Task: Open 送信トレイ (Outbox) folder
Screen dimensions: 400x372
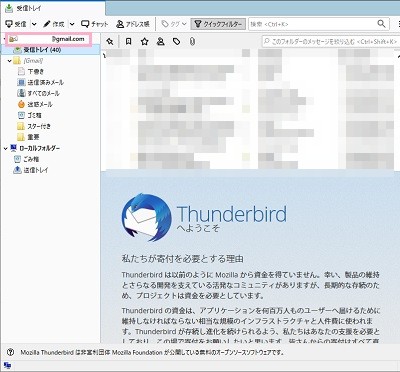Action: [31, 170]
